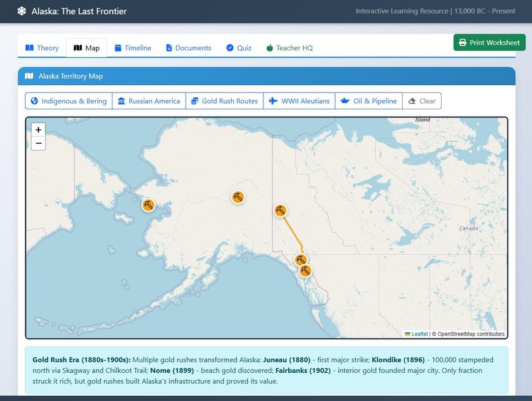Select Gold Rush Routes layer
This screenshot has width=532, height=401.
click(x=224, y=101)
